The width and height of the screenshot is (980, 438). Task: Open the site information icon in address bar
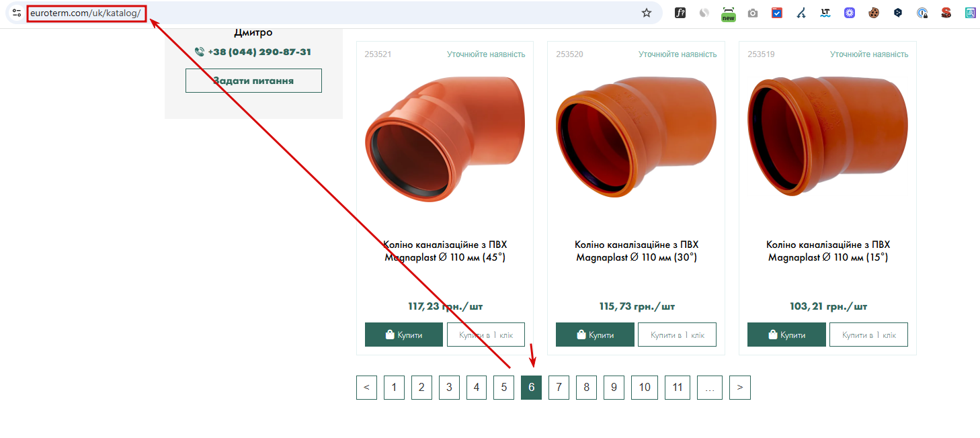(x=17, y=13)
